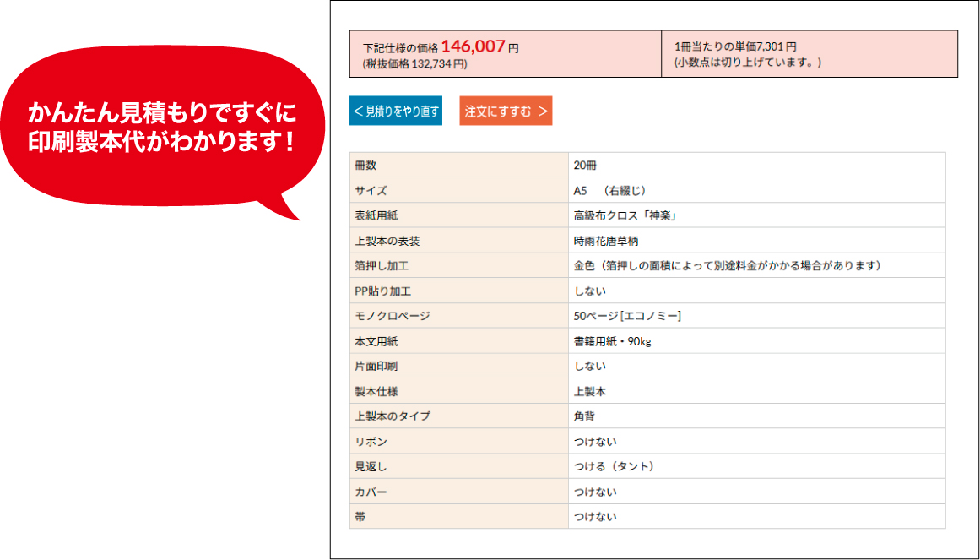The image size is (980, 560).
Task: Select the total price 146,007 円
Action: tap(480, 47)
